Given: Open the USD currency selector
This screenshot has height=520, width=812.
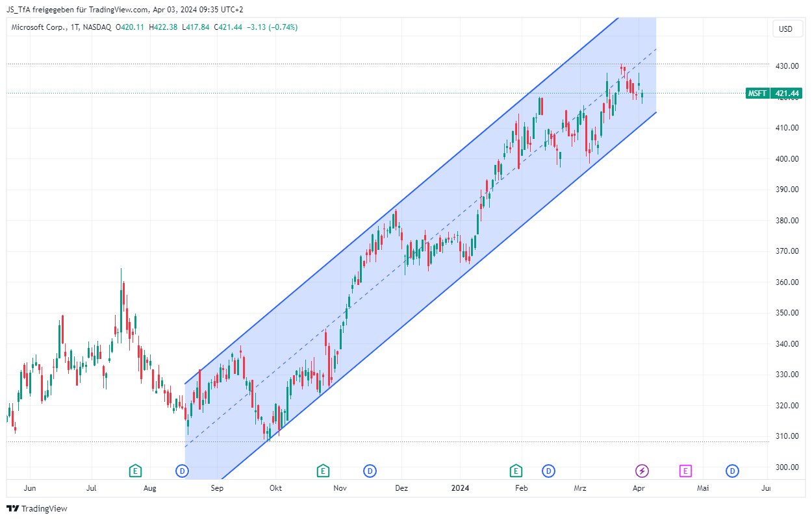Looking at the screenshot, I should 787,28.
